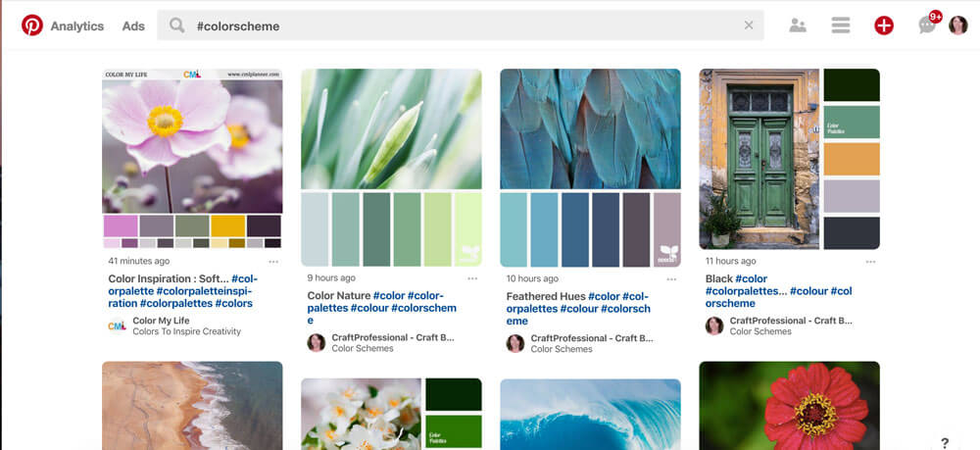Open Analytics menu
Viewport: 980px width, 450px height.
pos(76,26)
